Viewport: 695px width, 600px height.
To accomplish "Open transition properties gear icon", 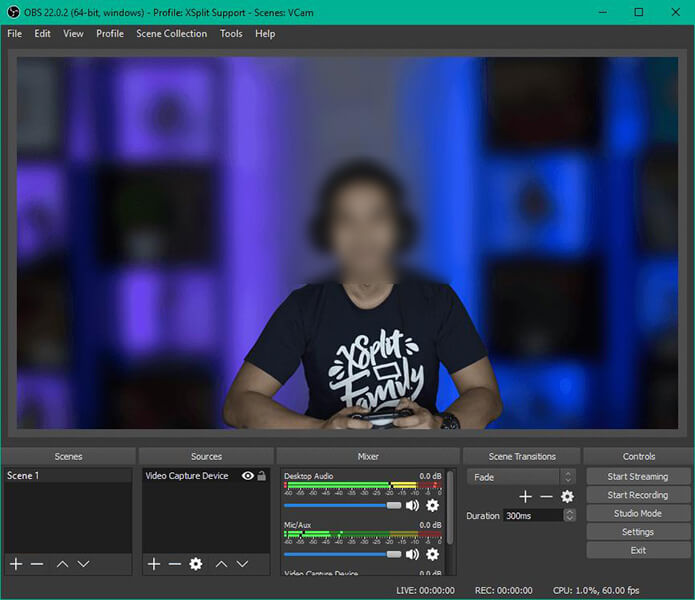I will click(x=567, y=496).
